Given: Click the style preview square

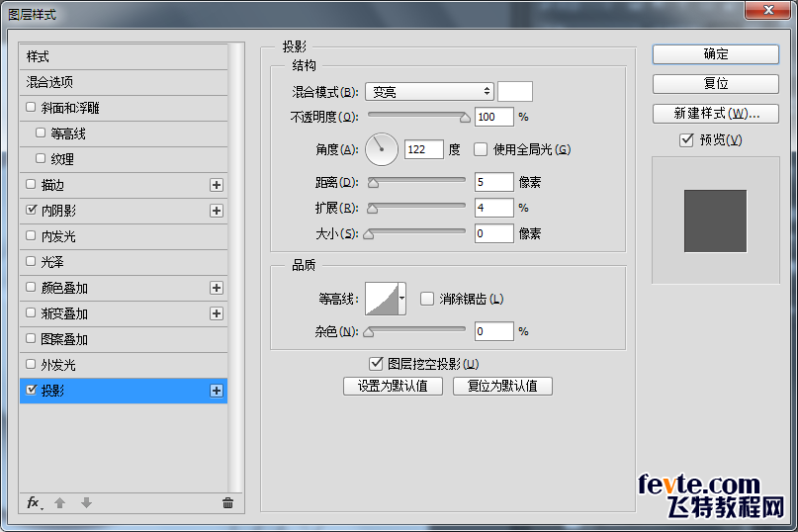Looking at the screenshot, I should [715, 221].
